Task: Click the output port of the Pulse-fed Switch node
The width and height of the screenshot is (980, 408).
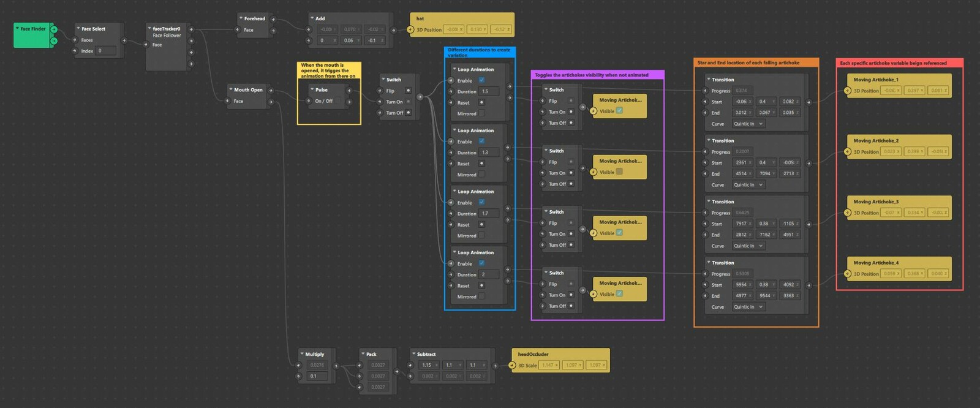Action: coord(420,97)
